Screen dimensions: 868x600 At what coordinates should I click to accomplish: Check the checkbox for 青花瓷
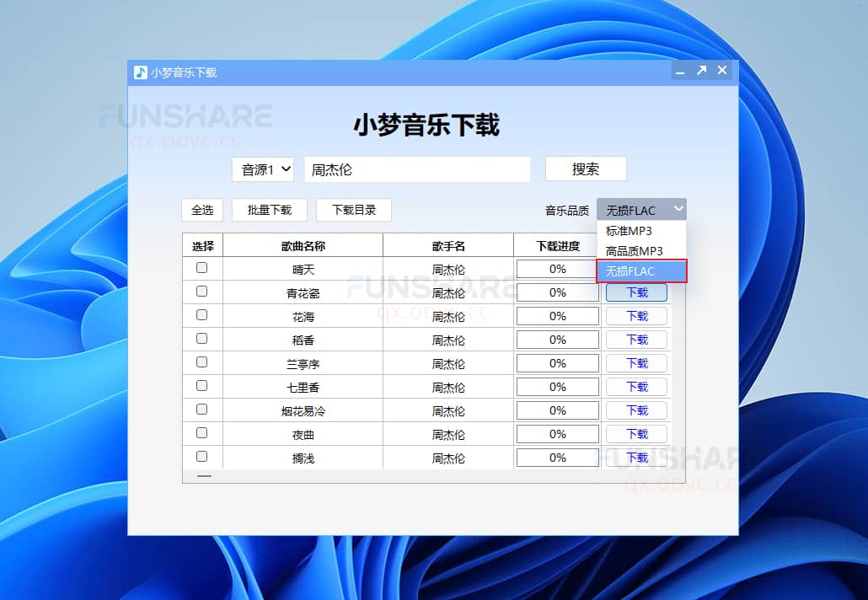point(201,292)
